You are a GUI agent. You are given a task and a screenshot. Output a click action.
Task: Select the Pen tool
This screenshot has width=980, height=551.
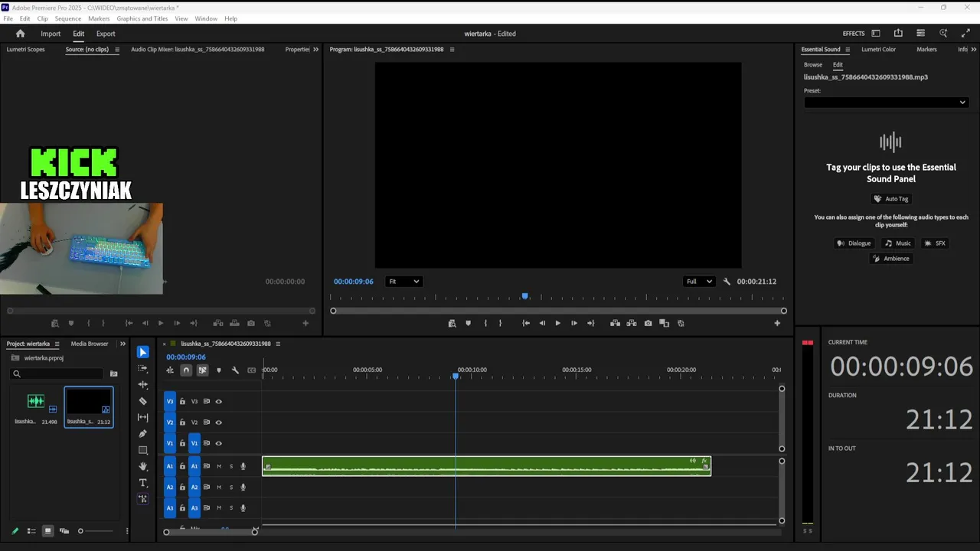tap(143, 434)
